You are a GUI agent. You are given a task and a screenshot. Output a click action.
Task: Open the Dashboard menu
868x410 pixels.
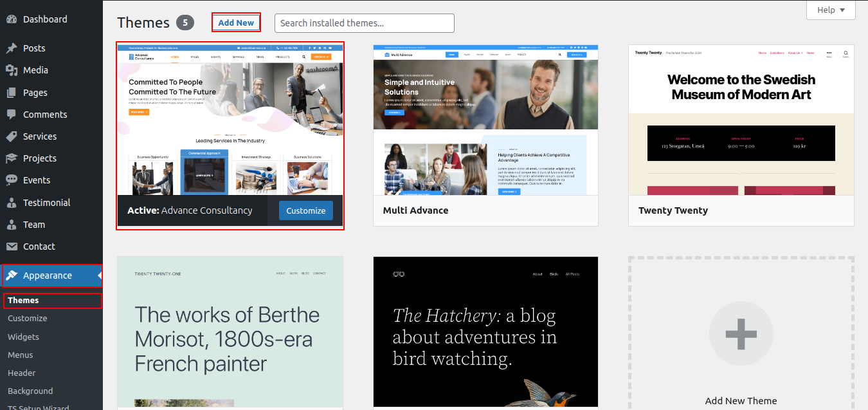click(51, 19)
